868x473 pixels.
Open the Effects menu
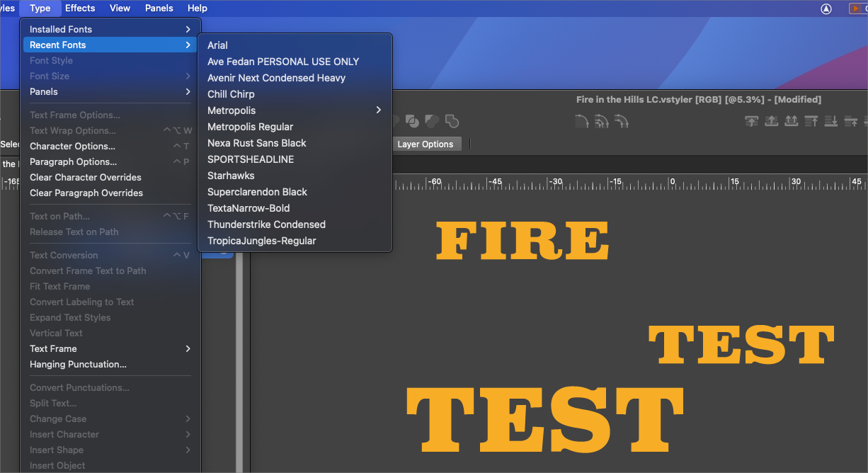coord(80,8)
